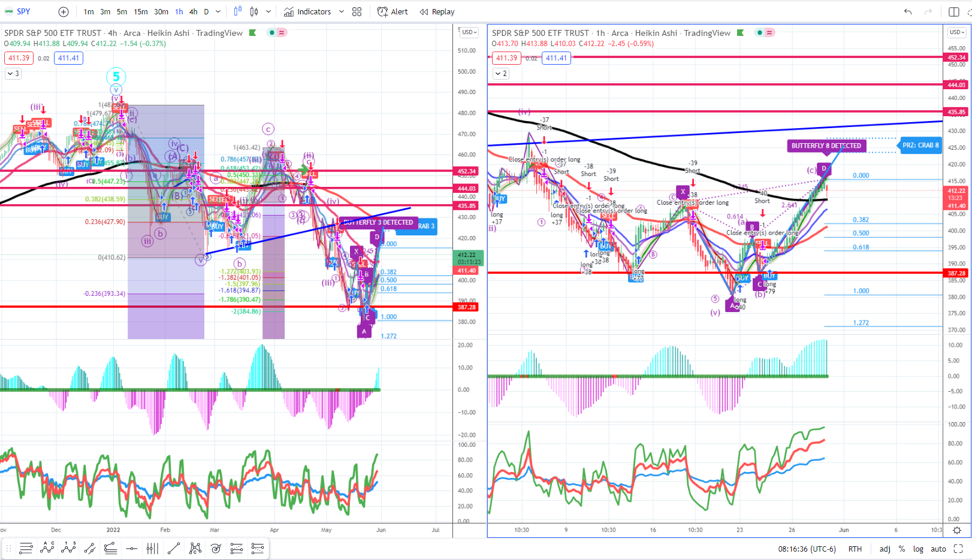
Task: Create an Alert
Action: pyautogui.click(x=393, y=11)
